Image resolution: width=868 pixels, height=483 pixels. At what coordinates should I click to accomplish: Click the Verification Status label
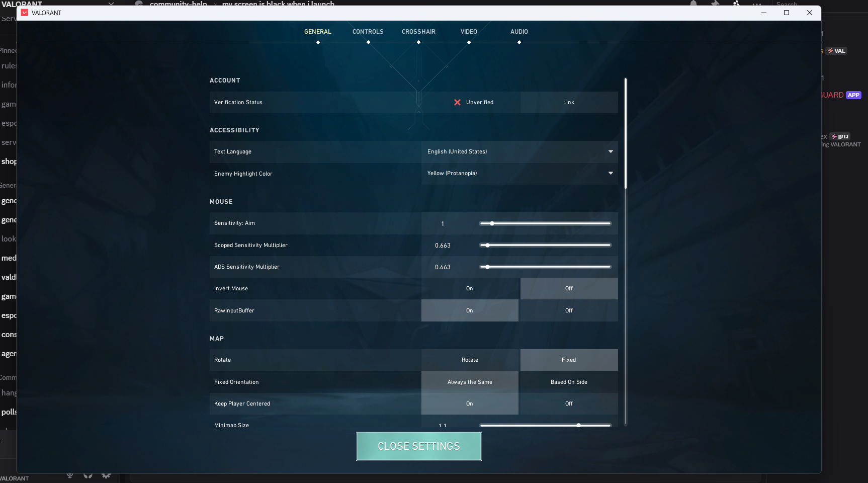click(238, 103)
